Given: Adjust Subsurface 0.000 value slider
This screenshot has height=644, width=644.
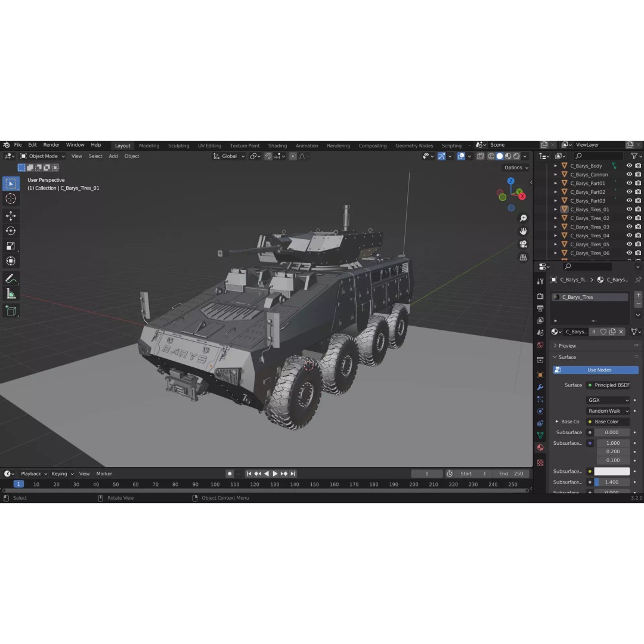Looking at the screenshot, I should [612, 432].
